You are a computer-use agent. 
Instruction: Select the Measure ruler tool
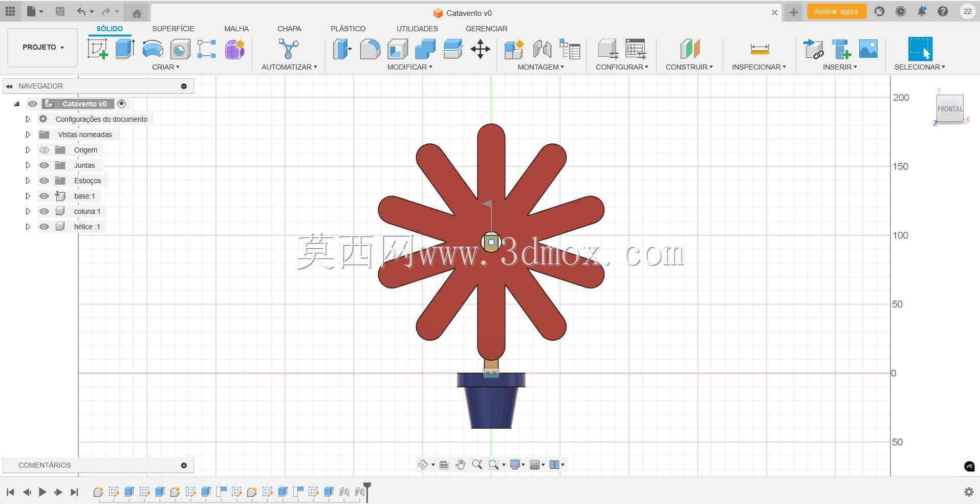tap(759, 49)
